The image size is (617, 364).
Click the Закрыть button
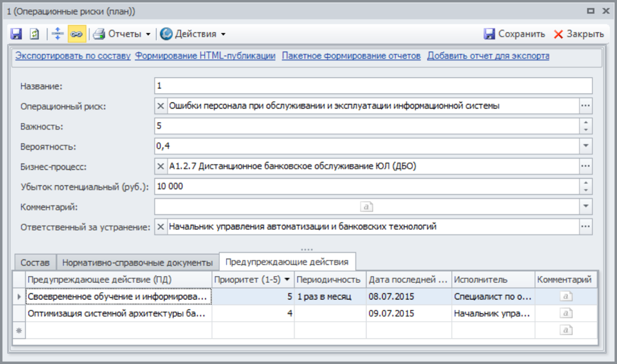click(x=579, y=34)
